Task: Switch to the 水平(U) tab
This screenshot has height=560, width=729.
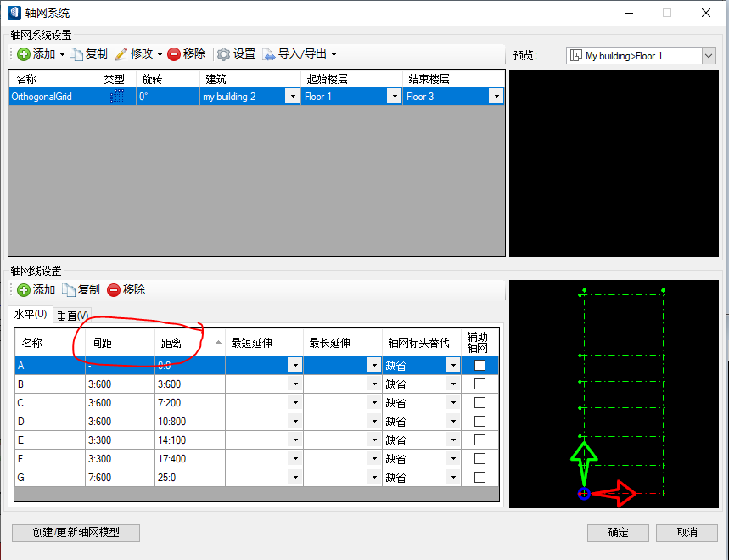Action: click(x=31, y=315)
